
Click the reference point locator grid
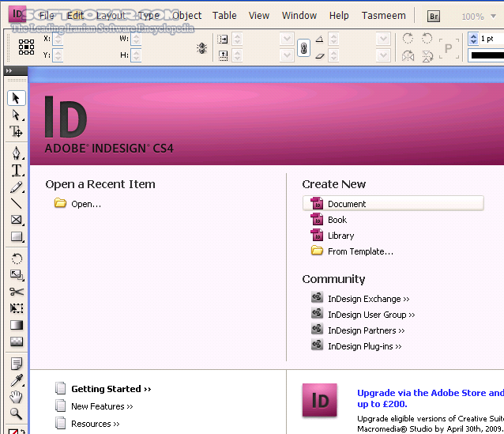(26, 47)
